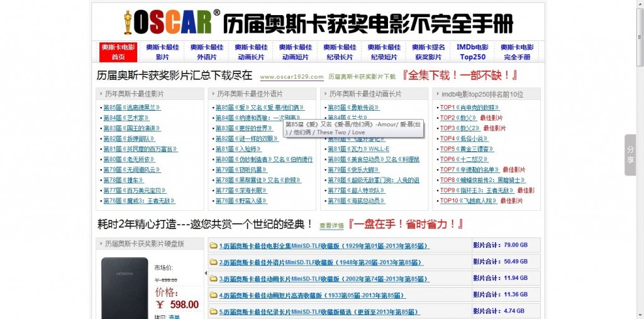Open the IMDb电影Top250 nav tab
Screen dimensions: 644x319
click(x=473, y=52)
